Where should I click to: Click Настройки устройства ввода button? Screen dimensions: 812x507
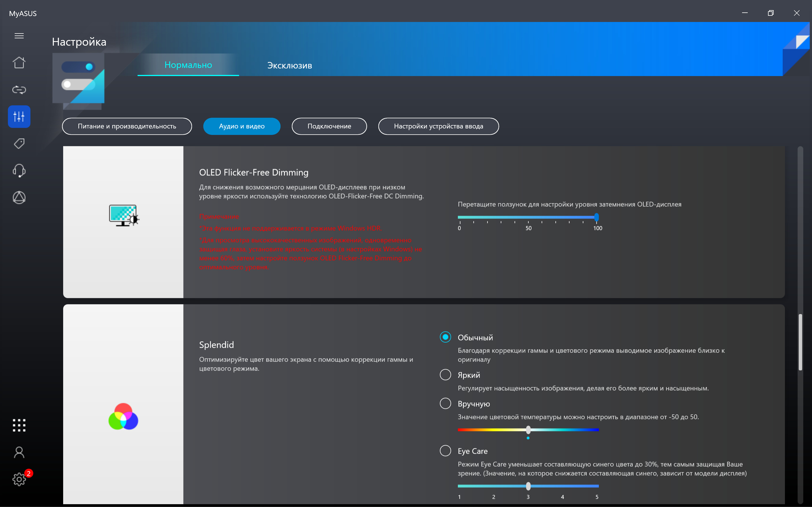438,126
